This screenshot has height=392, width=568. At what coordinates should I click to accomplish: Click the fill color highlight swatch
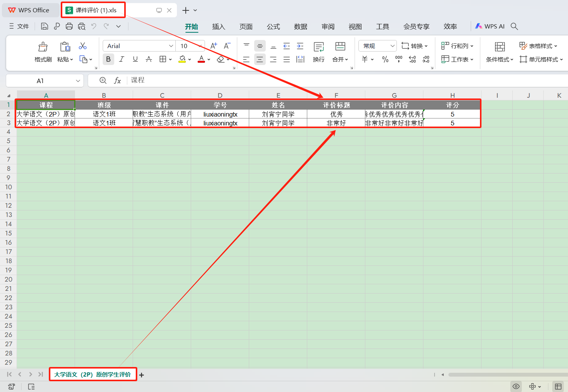182,59
